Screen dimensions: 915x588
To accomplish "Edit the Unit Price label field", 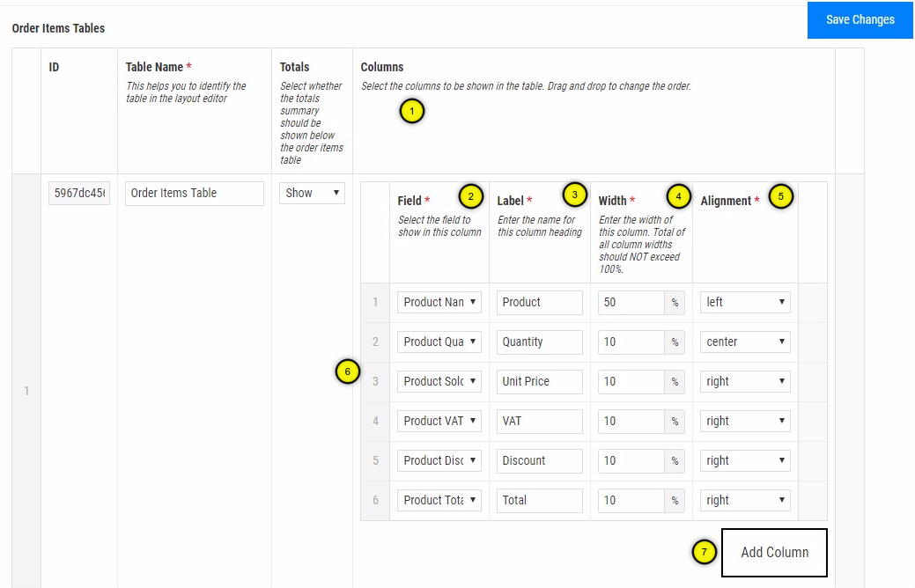I will coord(539,381).
